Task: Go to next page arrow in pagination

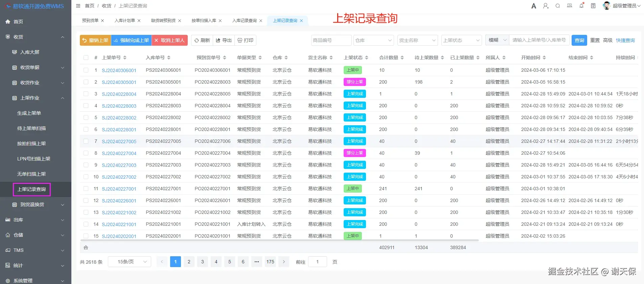Action: pos(284,262)
